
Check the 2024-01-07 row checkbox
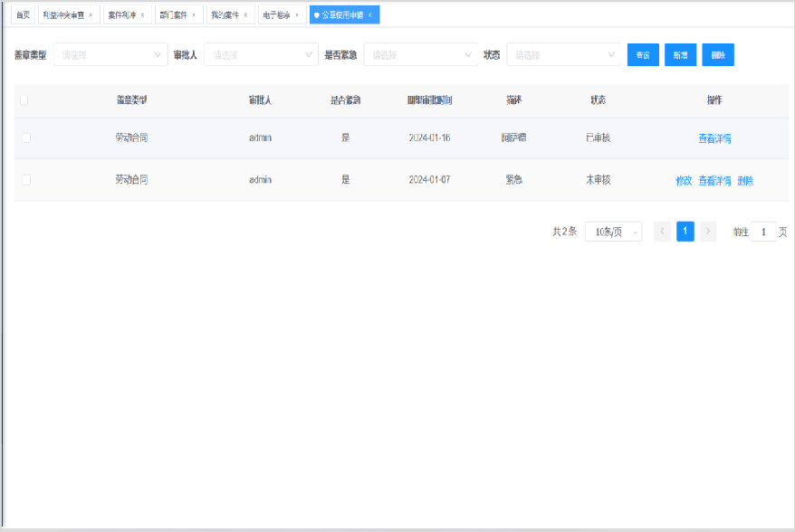[x=26, y=180]
